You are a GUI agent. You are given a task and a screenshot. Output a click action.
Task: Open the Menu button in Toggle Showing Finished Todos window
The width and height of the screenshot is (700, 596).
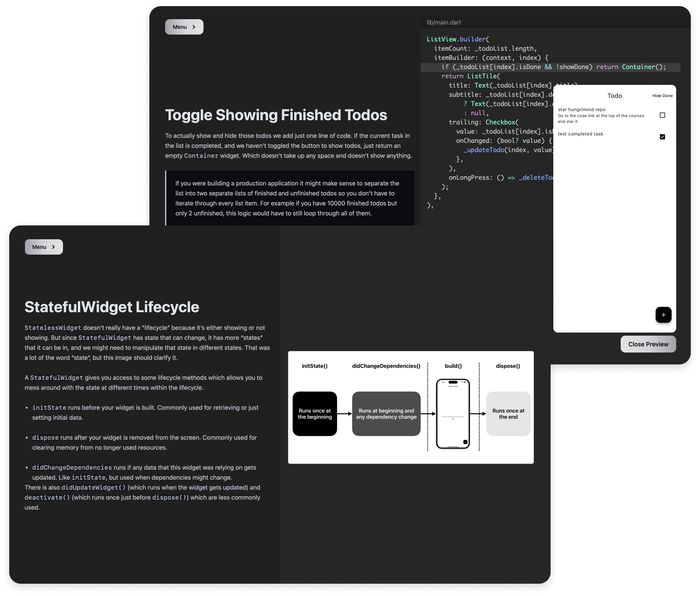pyautogui.click(x=184, y=27)
